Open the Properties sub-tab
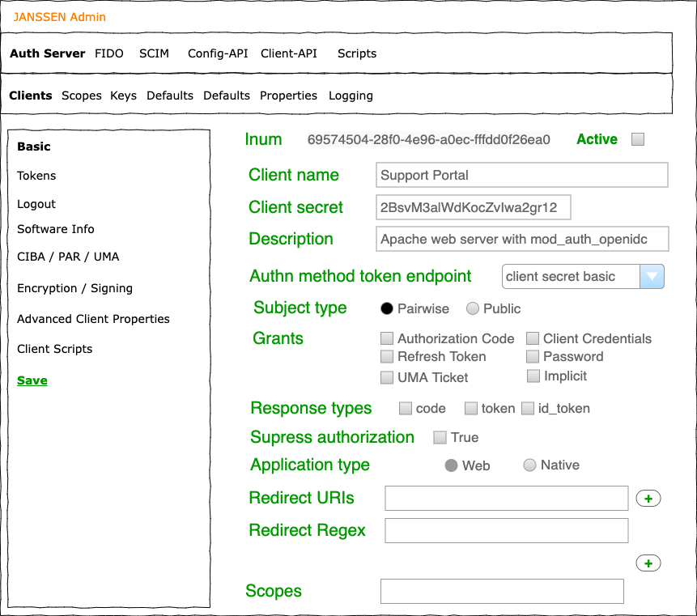Screen dimensions: 697x616 (x=288, y=96)
